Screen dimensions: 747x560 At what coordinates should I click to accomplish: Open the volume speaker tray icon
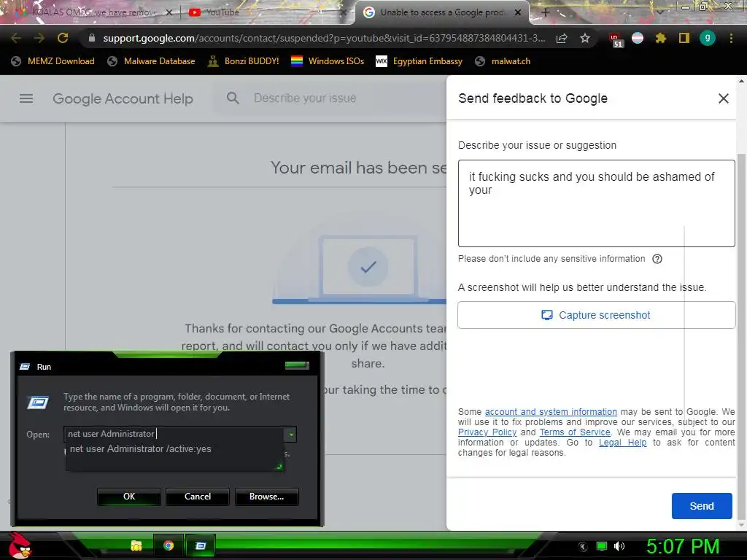[x=619, y=546]
